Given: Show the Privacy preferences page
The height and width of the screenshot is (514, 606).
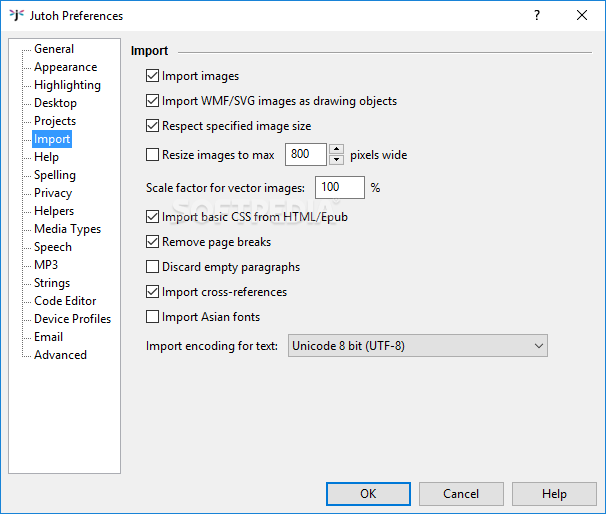Looking at the screenshot, I should click(53, 193).
